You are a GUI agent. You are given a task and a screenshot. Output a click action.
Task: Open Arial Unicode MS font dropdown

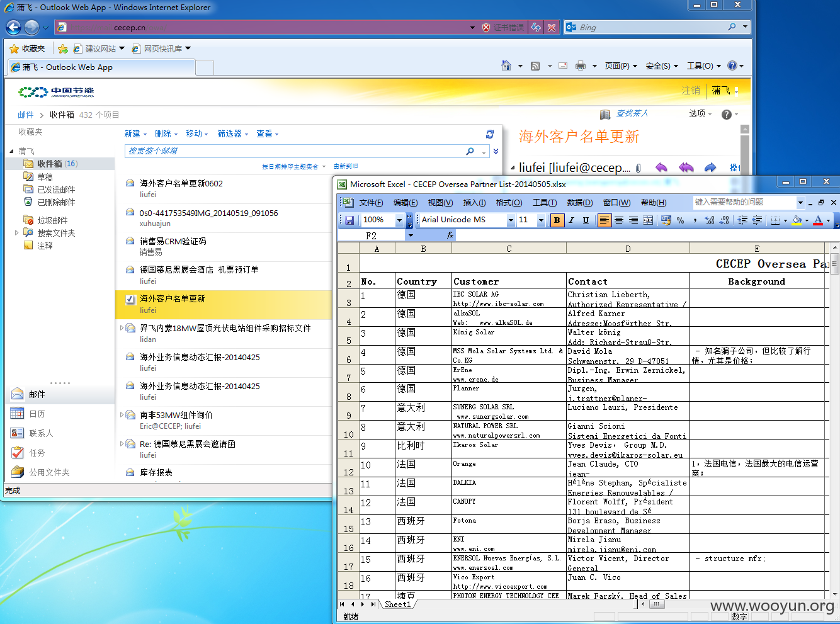pos(511,220)
